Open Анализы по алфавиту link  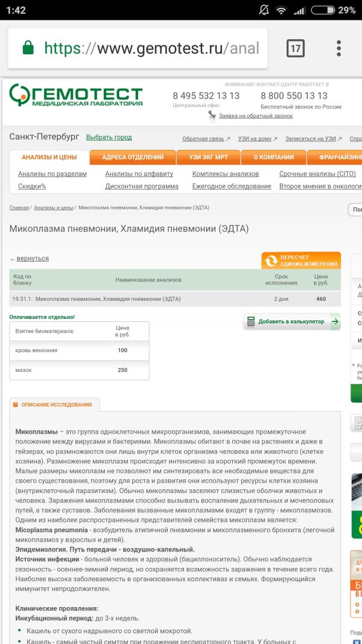tap(139, 174)
